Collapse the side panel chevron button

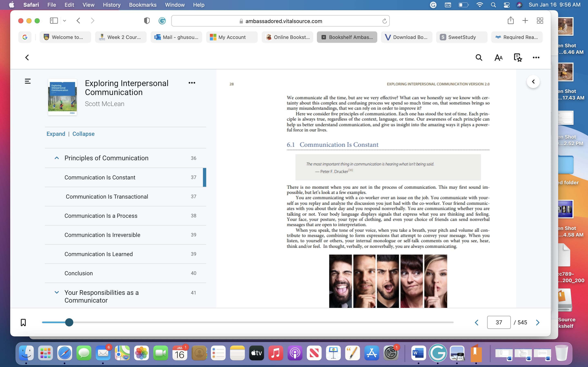click(533, 82)
